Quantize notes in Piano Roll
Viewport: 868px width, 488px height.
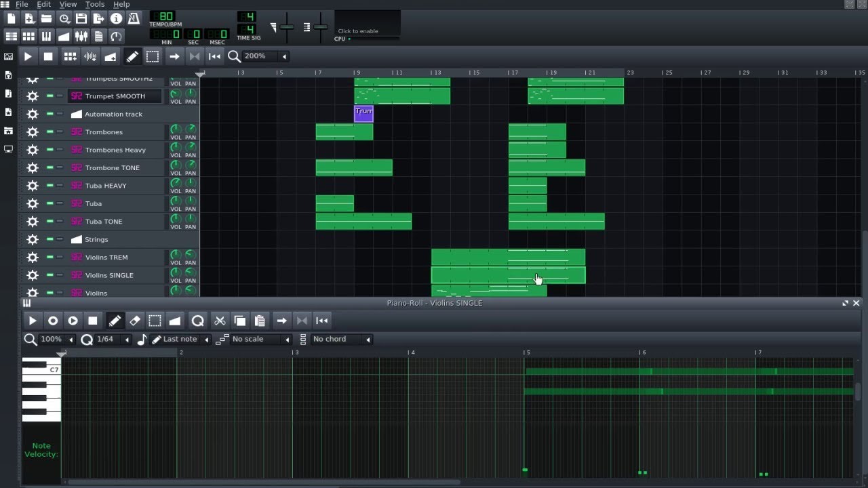(x=197, y=321)
